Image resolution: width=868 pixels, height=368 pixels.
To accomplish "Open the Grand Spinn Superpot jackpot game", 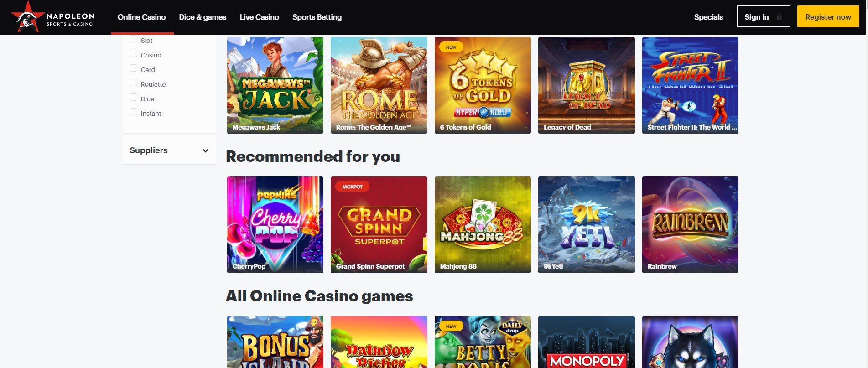I will tap(379, 225).
